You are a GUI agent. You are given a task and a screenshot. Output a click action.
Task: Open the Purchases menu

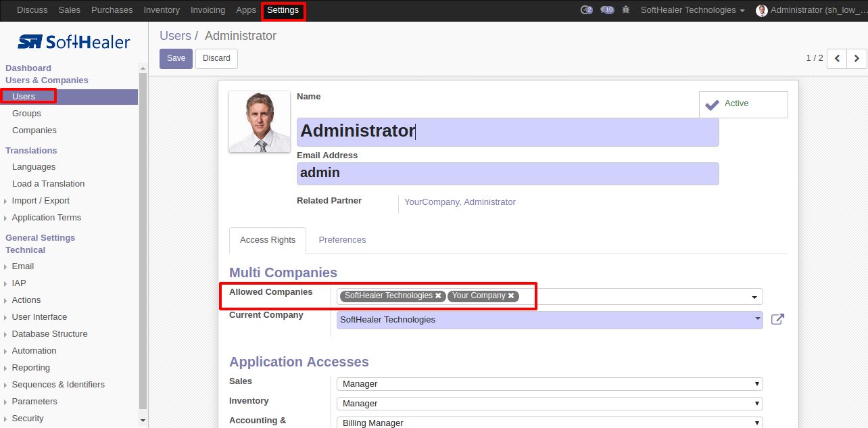coord(112,10)
